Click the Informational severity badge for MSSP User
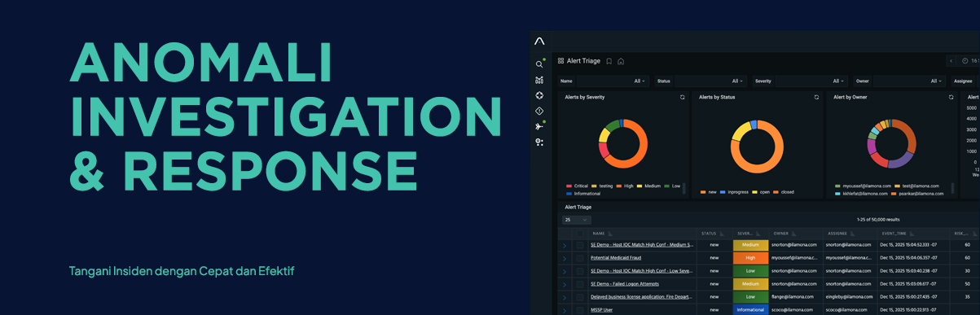 [750, 310]
